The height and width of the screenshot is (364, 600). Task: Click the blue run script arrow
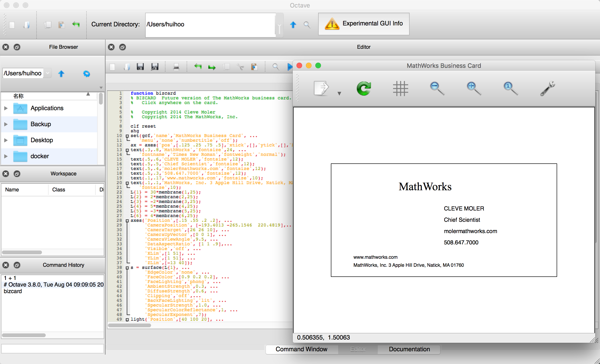289,67
